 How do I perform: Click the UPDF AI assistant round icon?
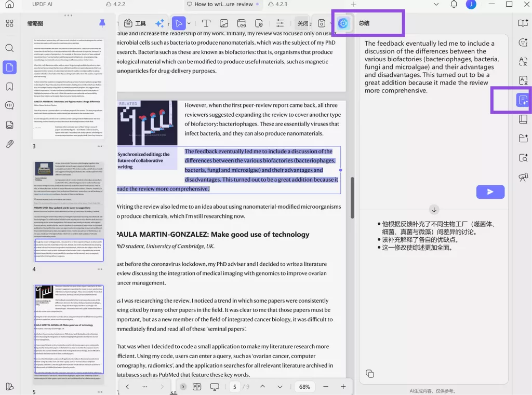point(343,23)
